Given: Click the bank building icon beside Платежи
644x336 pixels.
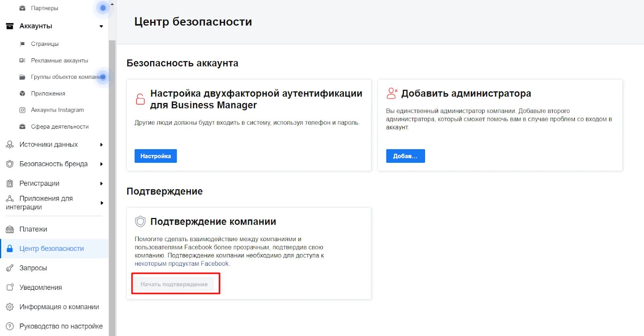Looking at the screenshot, I should 10,229.
